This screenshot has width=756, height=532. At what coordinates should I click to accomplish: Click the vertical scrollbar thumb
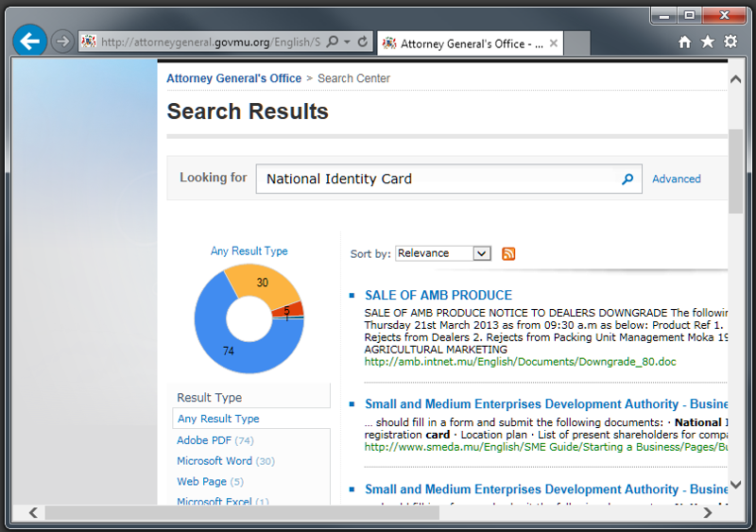click(735, 171)
